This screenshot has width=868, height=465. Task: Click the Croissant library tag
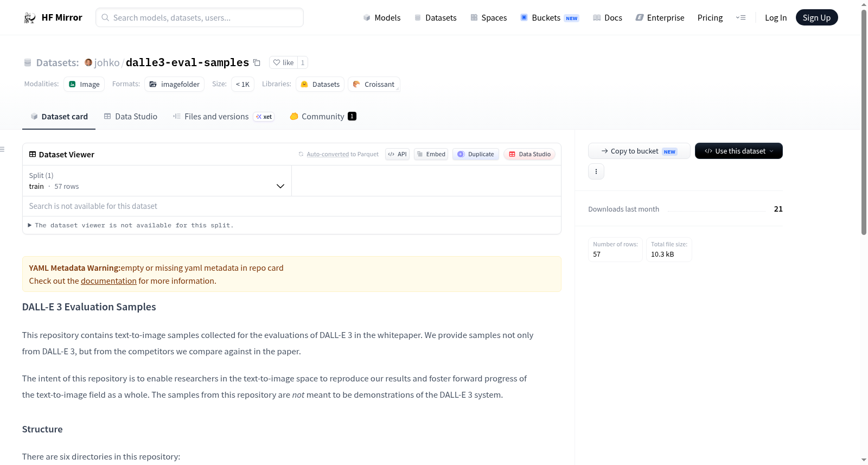tap(374, 84)
